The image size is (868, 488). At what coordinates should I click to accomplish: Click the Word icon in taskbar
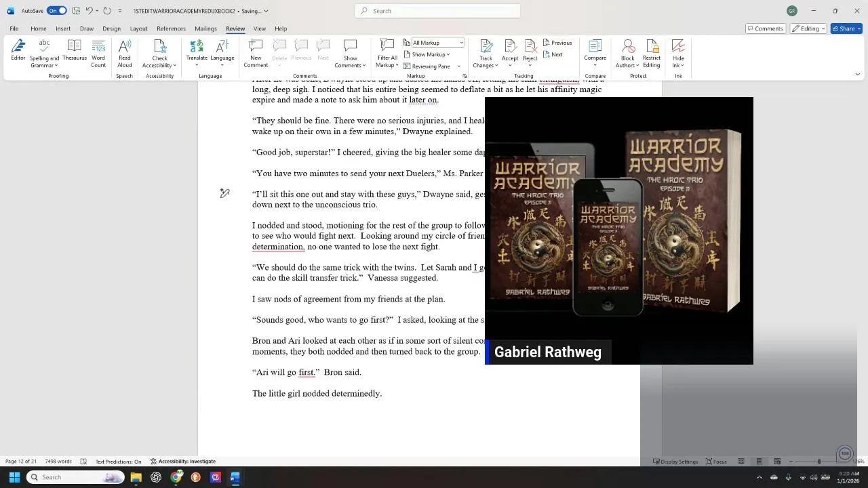point(235,477)
